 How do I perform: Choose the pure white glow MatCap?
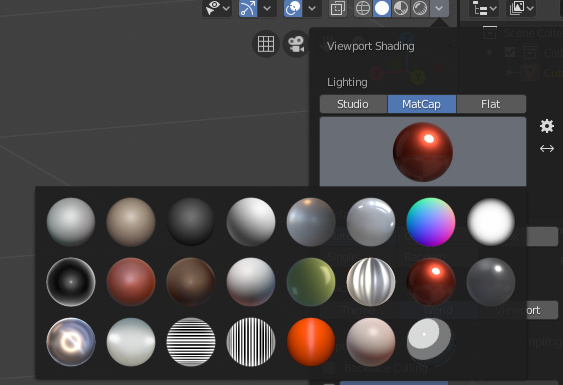pyautogui.click(x=491, y=222)
